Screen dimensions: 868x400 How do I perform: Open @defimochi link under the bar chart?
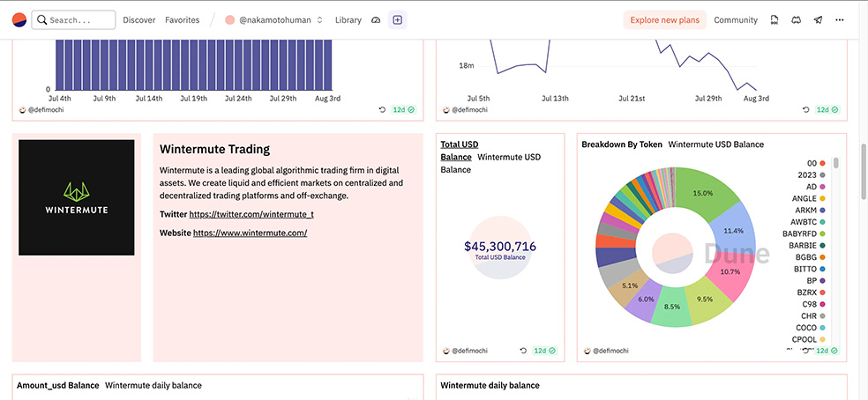(x=48, y=109)
